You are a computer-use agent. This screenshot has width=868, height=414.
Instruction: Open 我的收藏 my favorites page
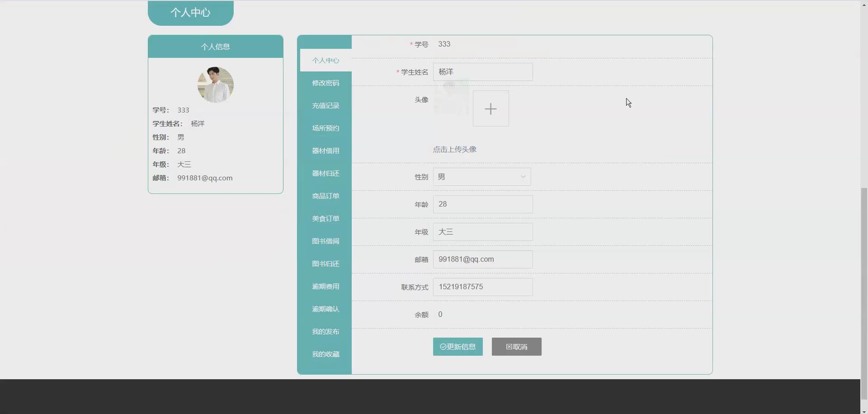click(x=325, y=354)
